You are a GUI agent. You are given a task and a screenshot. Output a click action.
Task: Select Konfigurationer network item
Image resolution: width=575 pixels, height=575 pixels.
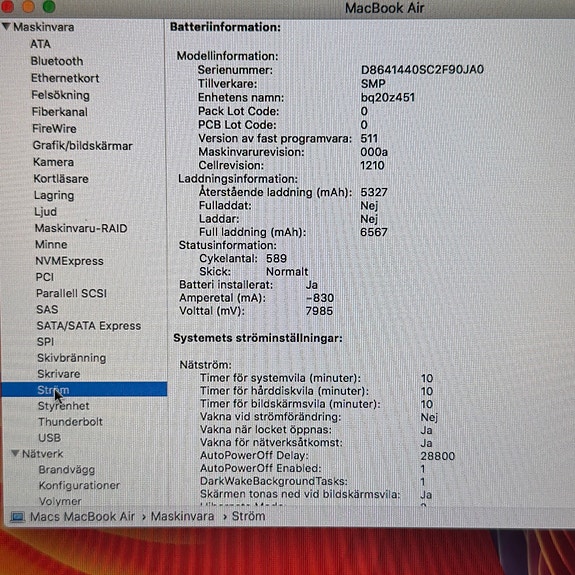(x=79, y=485)
